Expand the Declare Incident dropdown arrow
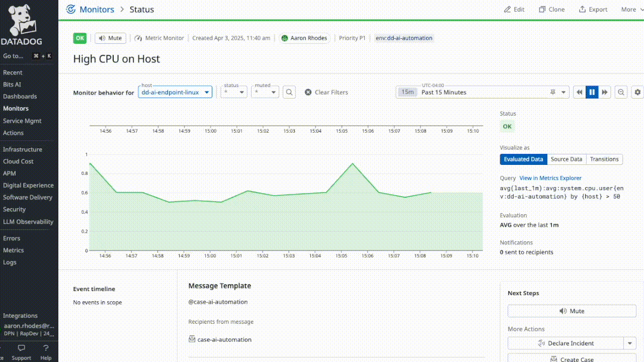The width and height of the screenshot is (644, 362). coord(630,343)
